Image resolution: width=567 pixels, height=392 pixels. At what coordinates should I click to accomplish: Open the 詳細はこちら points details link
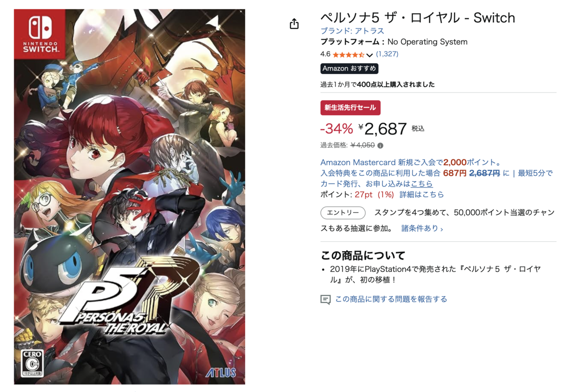422,195
